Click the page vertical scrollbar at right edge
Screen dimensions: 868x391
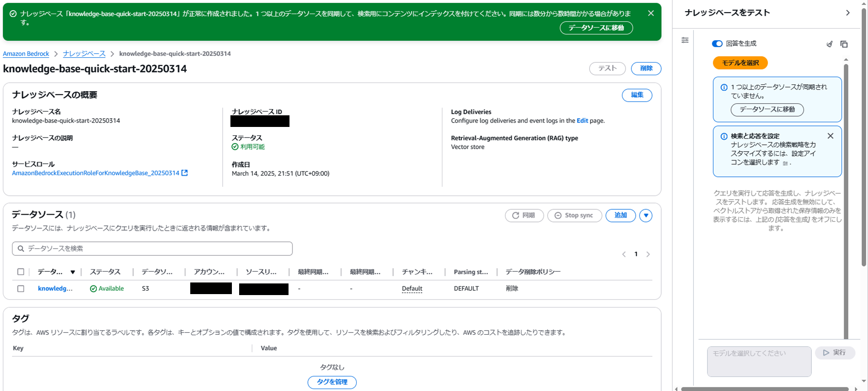pyautogui.click(x=864, y=137)
